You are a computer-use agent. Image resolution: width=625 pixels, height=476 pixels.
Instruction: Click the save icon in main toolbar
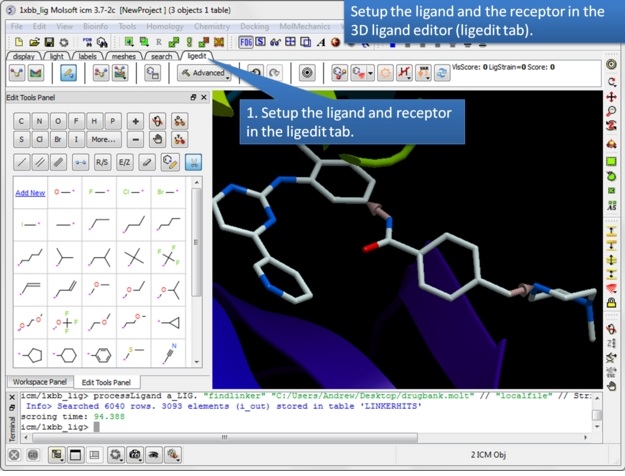pyautogui.click(x=49, y=42)
